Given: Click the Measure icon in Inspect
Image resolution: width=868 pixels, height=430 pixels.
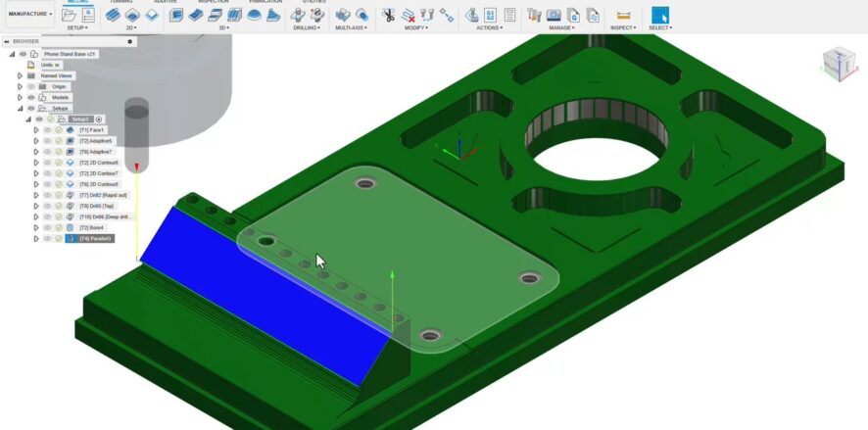Looking at the screenshot, I should pos(623,15).
